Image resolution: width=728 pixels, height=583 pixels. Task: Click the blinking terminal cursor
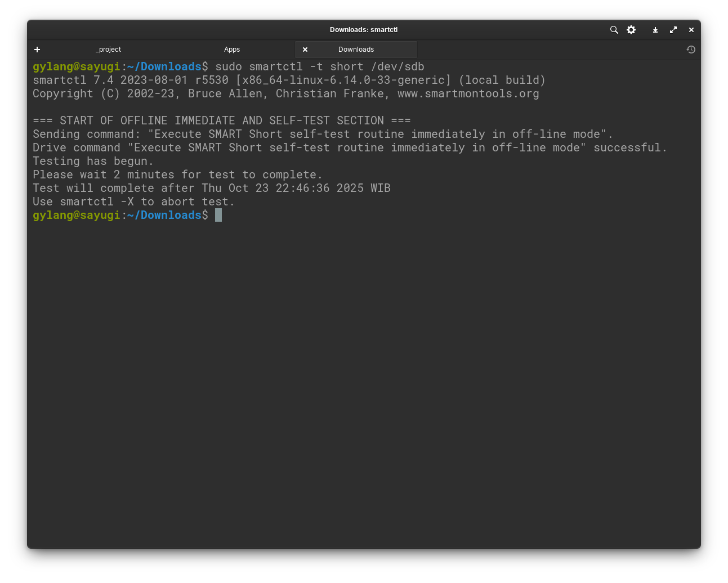tap(218, 215)
